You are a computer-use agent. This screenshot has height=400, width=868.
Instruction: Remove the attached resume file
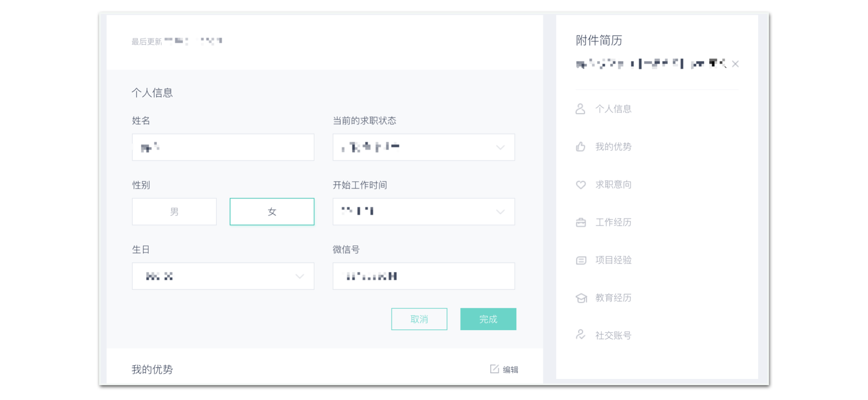tap(735, 64)
